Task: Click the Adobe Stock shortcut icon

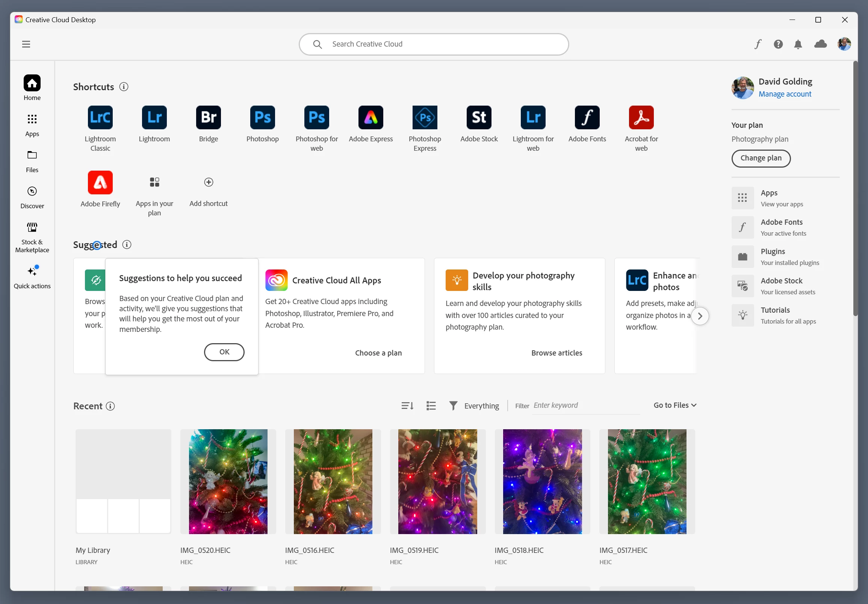Action: pyautogui.click(x=479, y=118)
